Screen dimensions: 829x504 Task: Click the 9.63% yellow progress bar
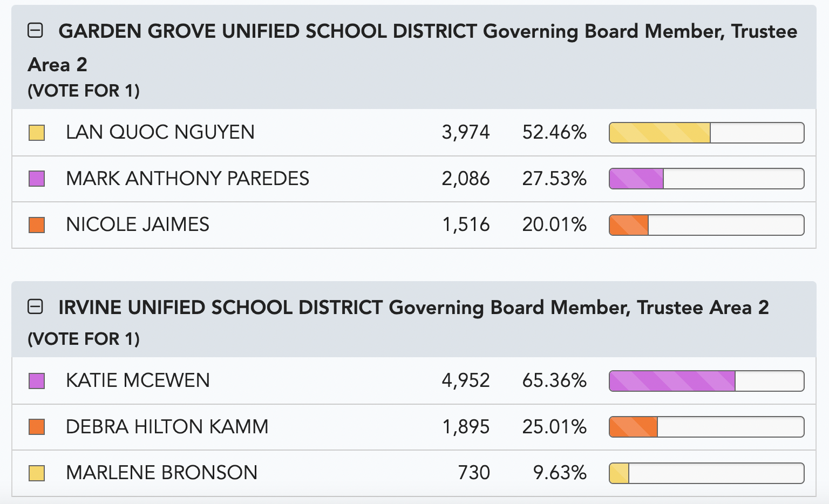706,473
